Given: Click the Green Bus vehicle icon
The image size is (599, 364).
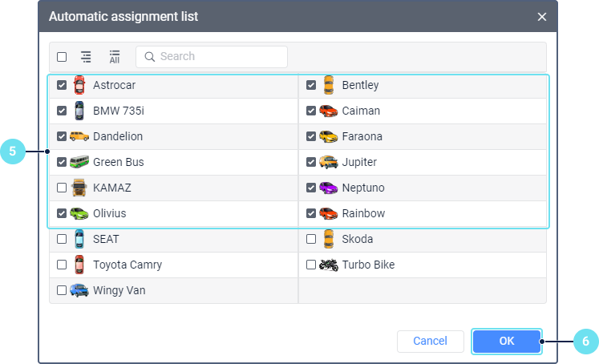Looking at the screenshot, I should click(79, 162).
